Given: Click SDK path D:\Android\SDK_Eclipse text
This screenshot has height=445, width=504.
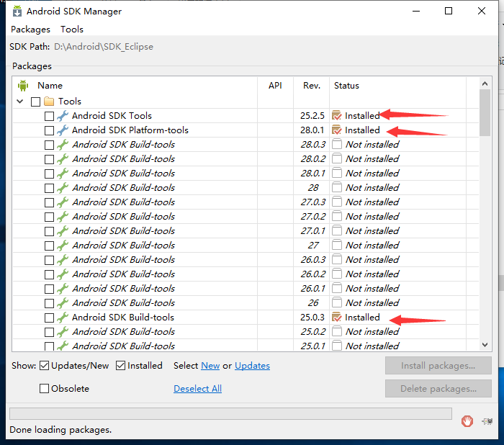Looking at the screenshot, I should (x=104, y=47).
